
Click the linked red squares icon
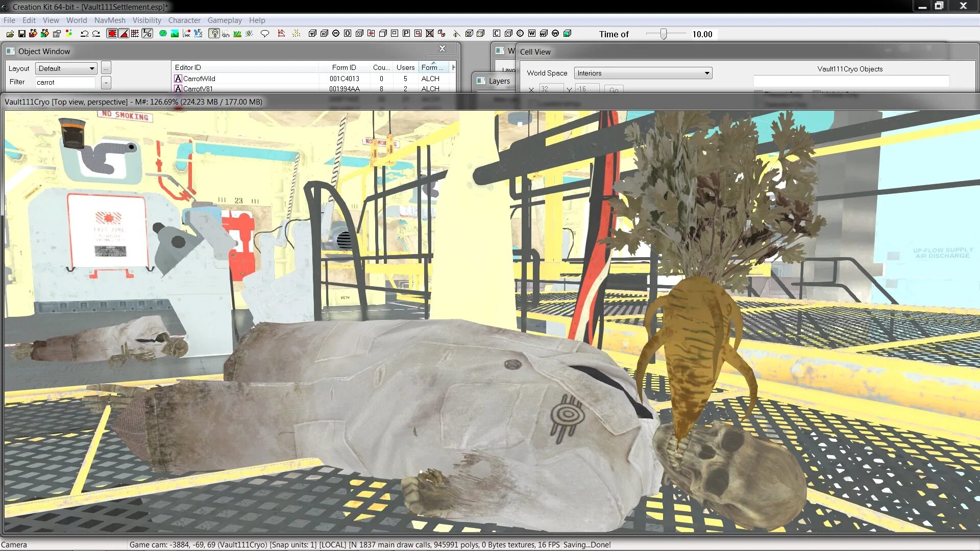pyautogui.click(x=442, y=34)
